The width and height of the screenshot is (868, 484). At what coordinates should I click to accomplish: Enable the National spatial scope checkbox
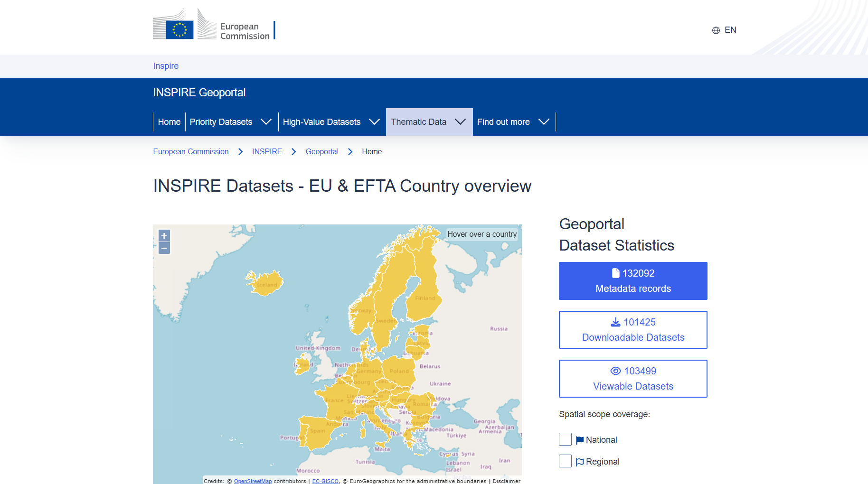tap(565, 439)
